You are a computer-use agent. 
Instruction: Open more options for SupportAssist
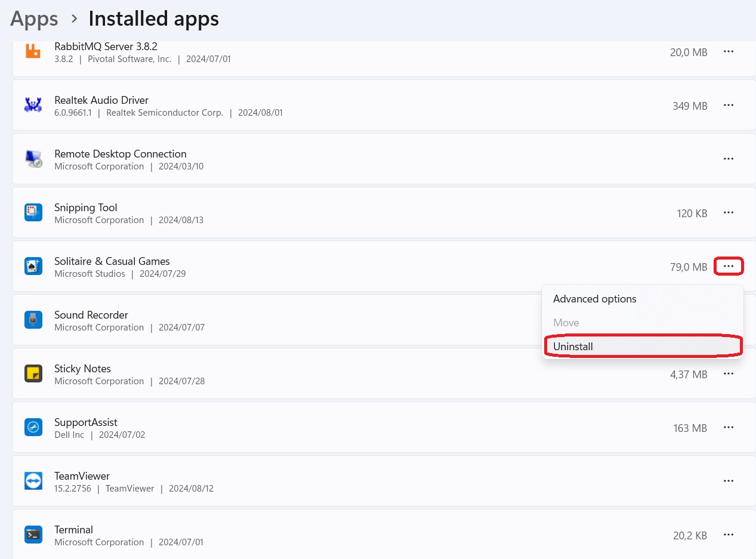coord(729,427)
